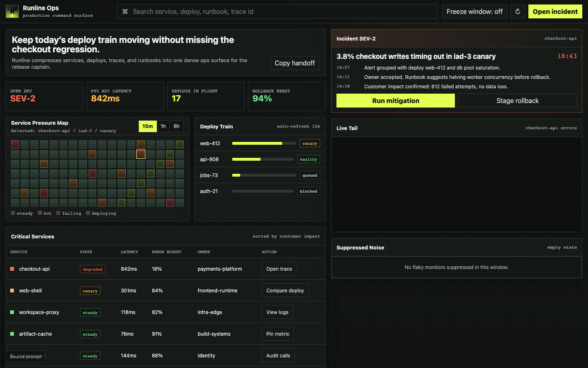Click the web-412 progress bar

[x=264, y=144]
